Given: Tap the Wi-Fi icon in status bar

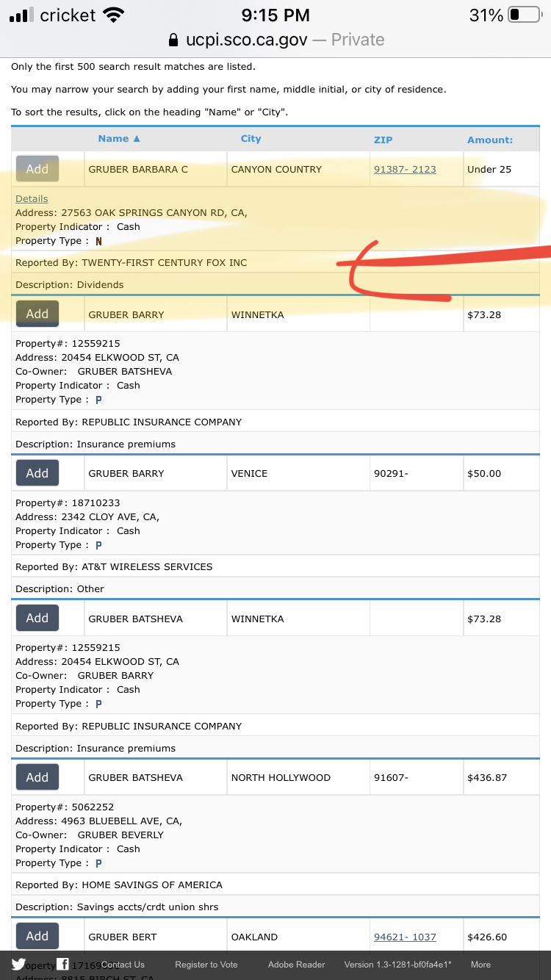Looking at the screenshot, I should click(x=113, y=15).
